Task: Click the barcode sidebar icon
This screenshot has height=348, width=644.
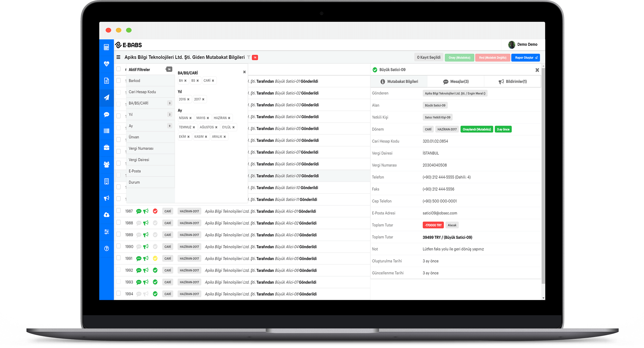Action: point(106,131)
